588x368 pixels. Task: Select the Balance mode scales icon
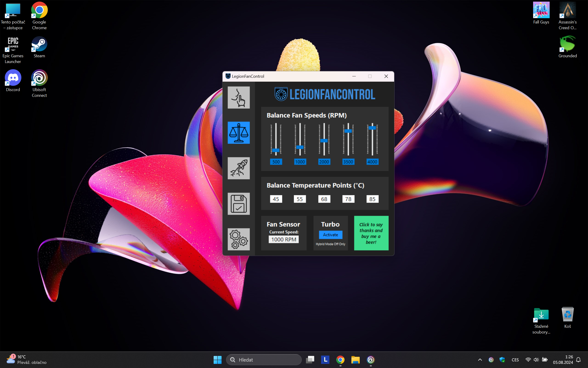(x=239, y=133)
